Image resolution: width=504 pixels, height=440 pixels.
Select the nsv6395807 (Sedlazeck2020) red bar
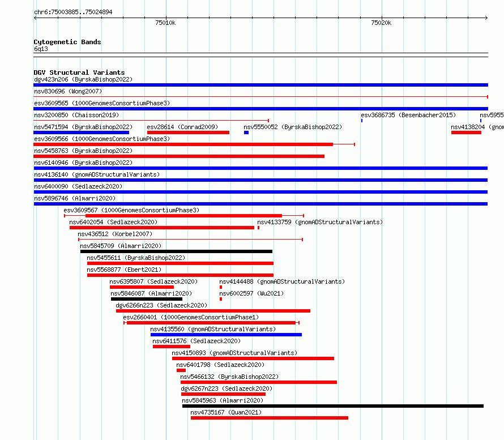142,287
